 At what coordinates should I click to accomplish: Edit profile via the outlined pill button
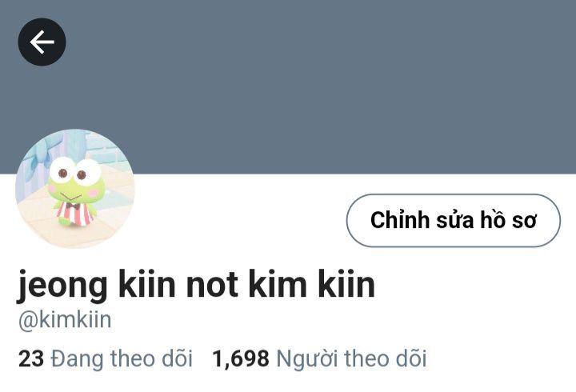coord(454,221)
